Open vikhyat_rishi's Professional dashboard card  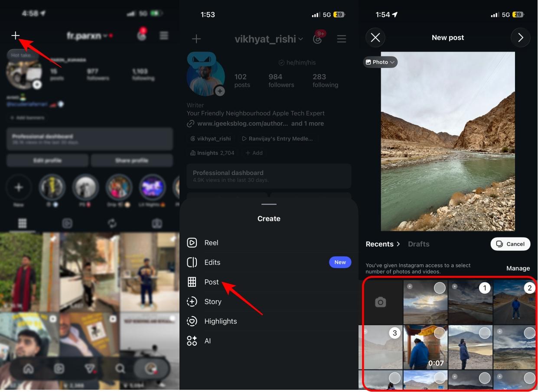coord(269,176)
